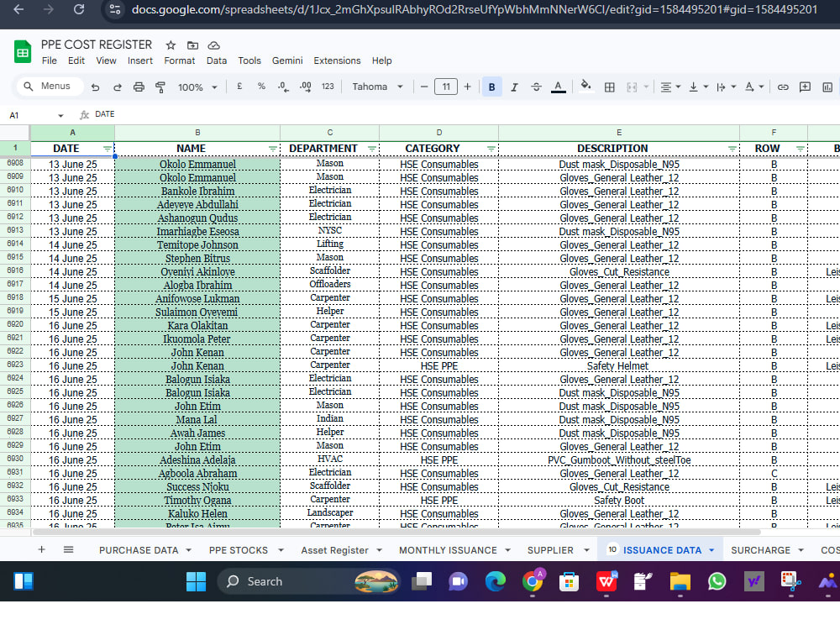Edit the font size field showing 11
The image size is (840, 630).
pyautogui.click(x=446, y=87)
